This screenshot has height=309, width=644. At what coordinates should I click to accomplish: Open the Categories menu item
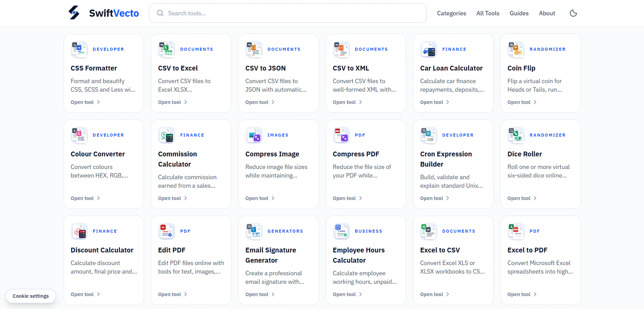pos(451,13)
